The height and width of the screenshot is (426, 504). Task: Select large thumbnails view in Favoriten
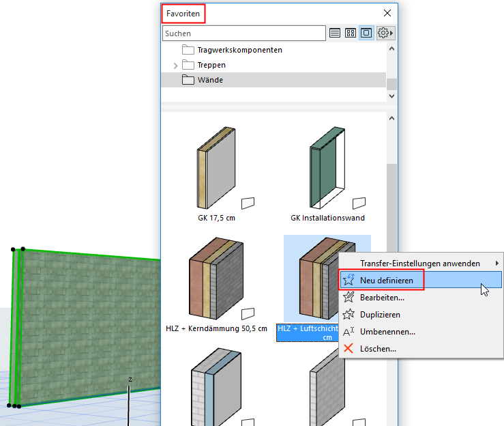(x=366, y=33)
